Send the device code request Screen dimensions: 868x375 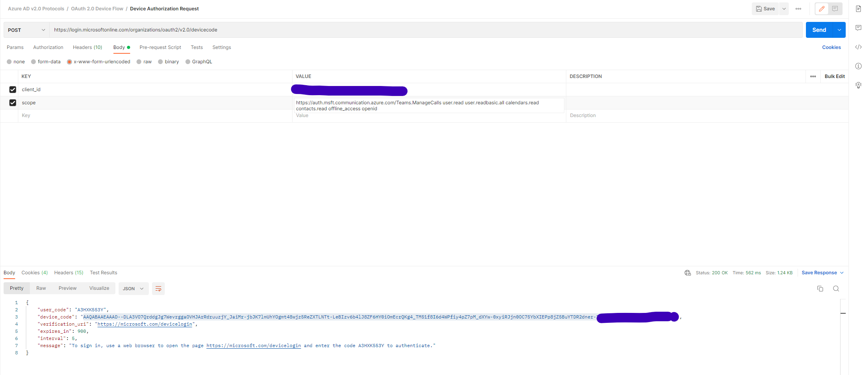819,30
